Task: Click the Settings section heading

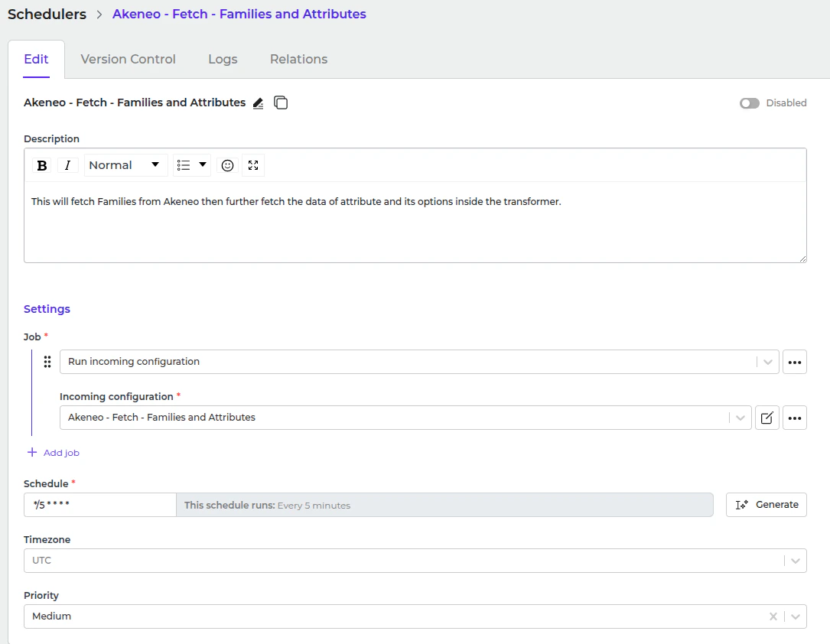Action: (x=47, y=309)
